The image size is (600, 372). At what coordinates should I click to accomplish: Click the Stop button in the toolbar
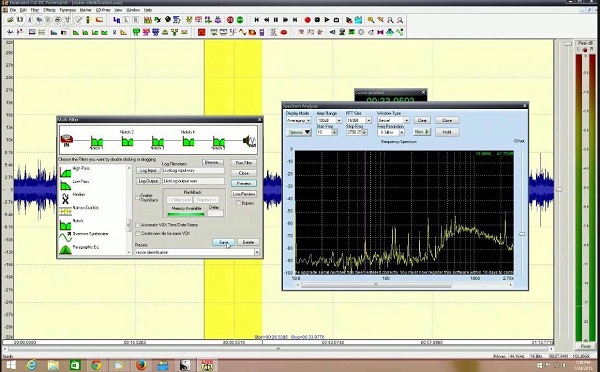[317, 20]
